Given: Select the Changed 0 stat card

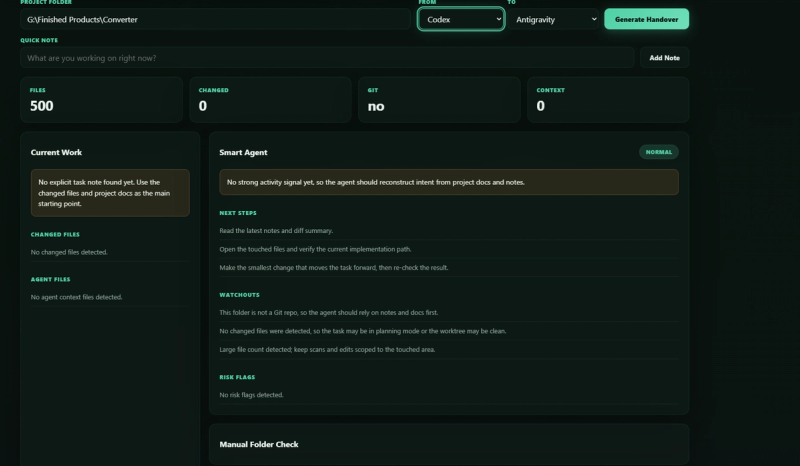Looking at the screenshot, I should [x=270, y=100].
